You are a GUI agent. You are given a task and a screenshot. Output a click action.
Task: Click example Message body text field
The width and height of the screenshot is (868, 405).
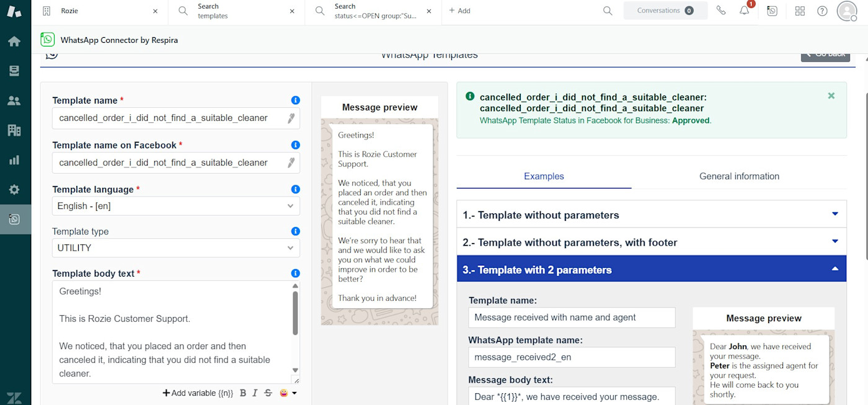572,396
